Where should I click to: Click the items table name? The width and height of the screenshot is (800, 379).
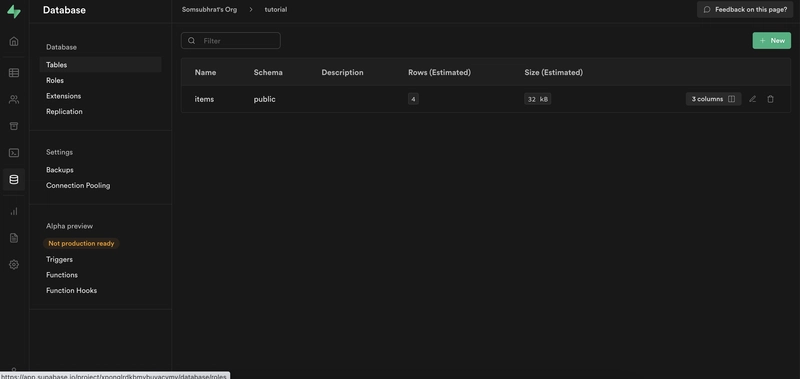click(204, 99)
